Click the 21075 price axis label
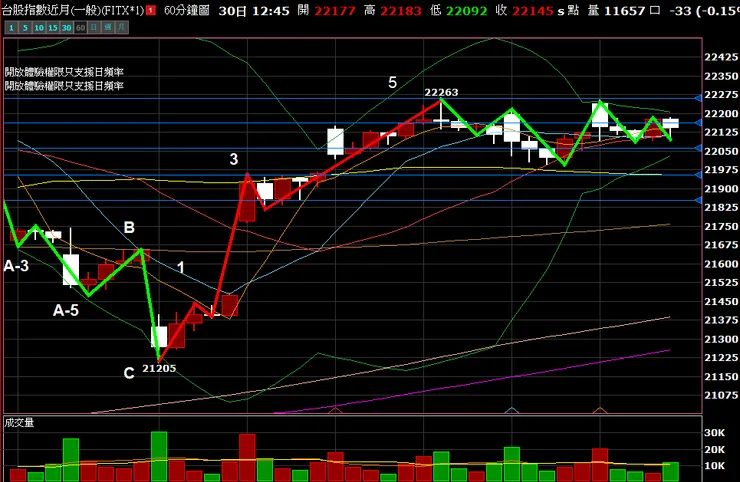The image size is (740, 482). (721, 395)
